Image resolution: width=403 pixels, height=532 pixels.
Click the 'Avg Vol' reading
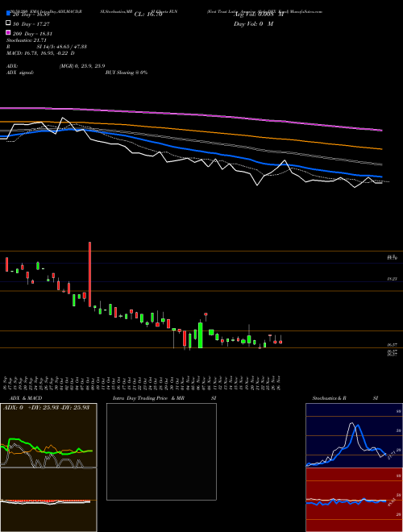click(x=258, y=15)
